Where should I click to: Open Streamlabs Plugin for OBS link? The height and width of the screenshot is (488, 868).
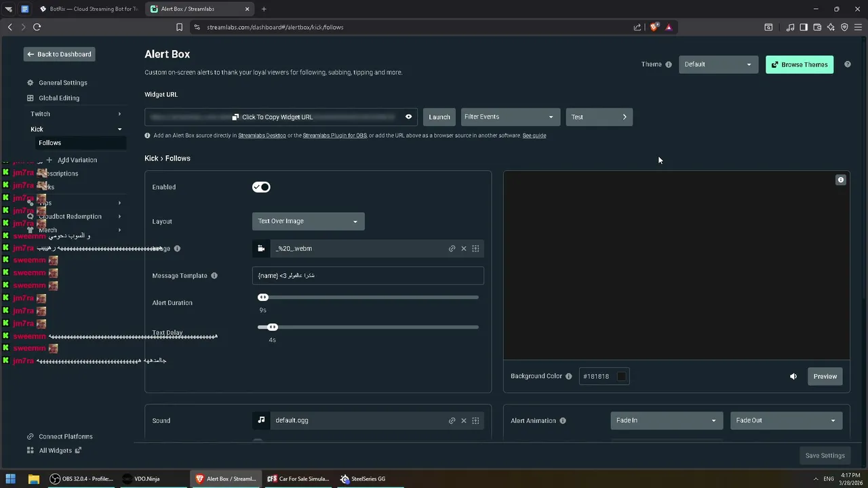pos(334,136)
